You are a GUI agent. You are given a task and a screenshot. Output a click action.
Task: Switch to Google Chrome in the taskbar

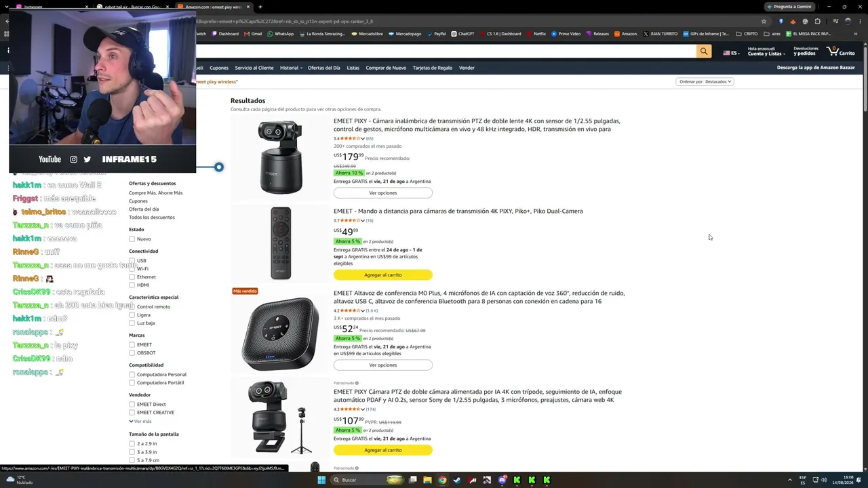(x=442, y=480)
